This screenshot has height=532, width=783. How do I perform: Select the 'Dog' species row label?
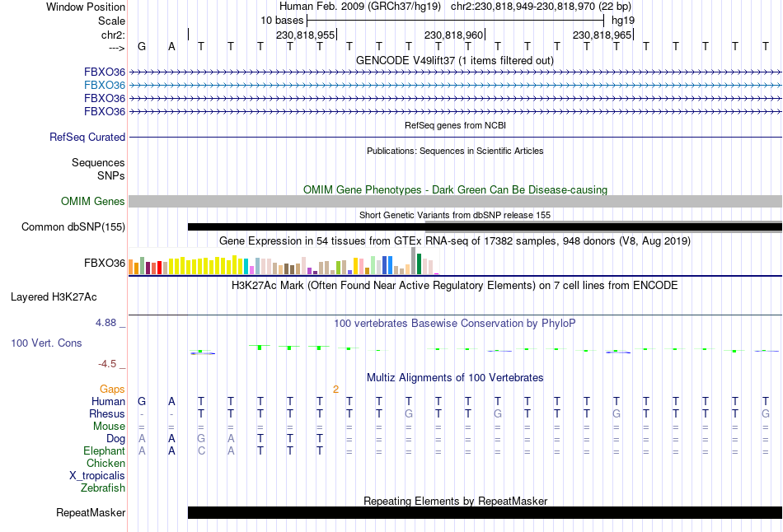click(115, 438)
